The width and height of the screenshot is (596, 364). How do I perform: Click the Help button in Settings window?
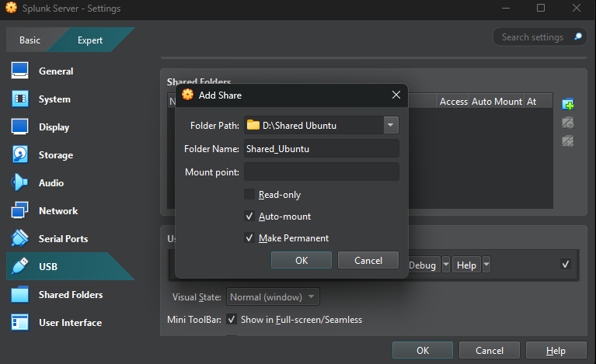(x=556, y=350)
